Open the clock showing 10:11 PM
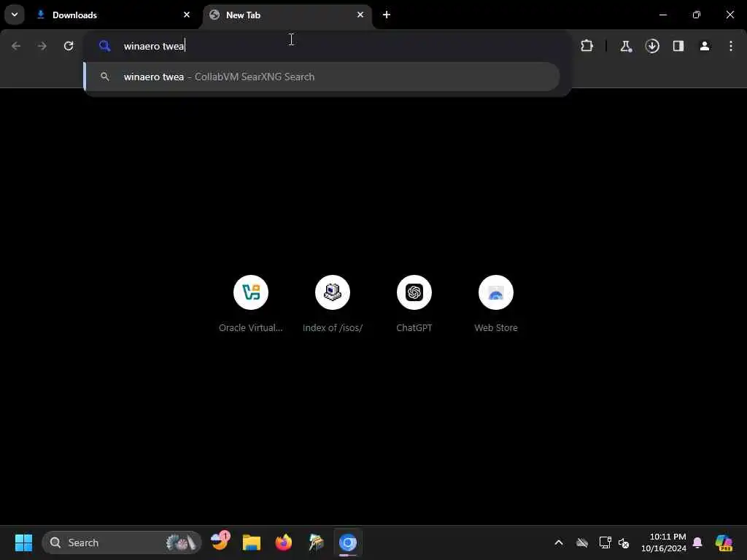Image resolution: width=747 pixels, height=560 pixels. click(664, 542)
